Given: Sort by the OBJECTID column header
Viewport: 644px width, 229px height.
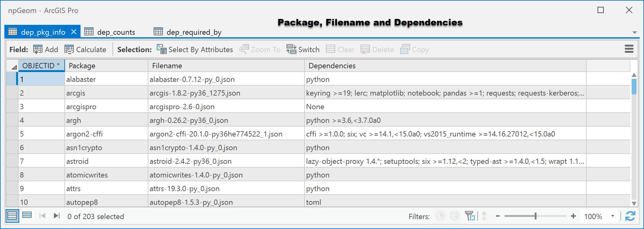Looking at the screenshot, I should tap(42, 66).
